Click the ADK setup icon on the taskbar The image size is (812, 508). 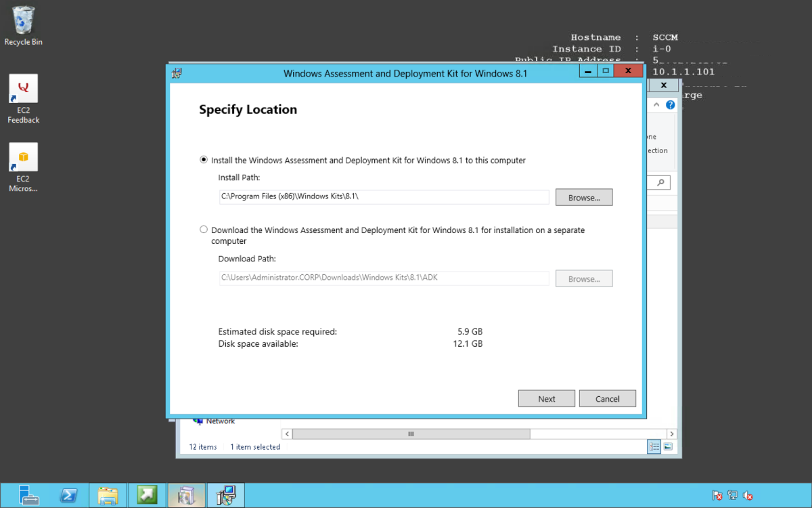pos(225,495)
